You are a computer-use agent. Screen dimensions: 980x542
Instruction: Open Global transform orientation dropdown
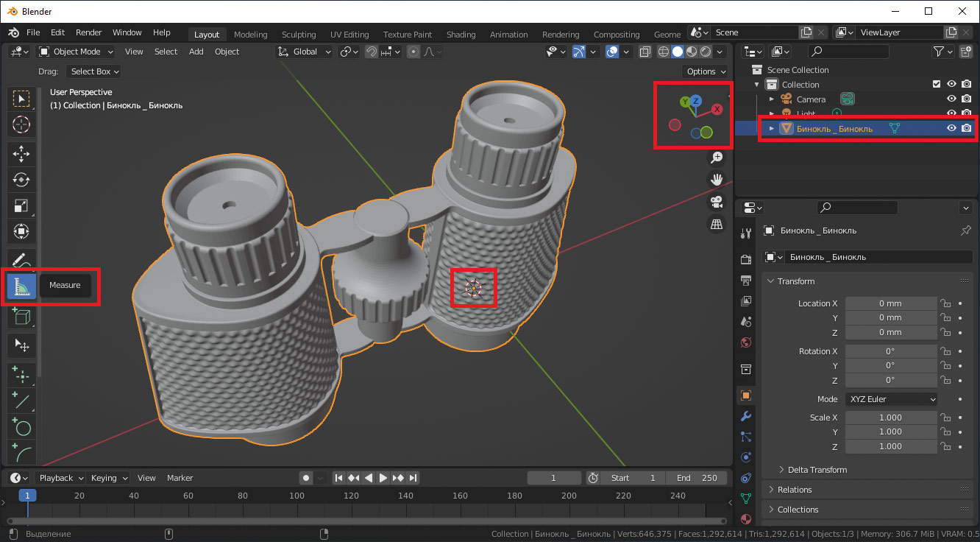point(305,52)
